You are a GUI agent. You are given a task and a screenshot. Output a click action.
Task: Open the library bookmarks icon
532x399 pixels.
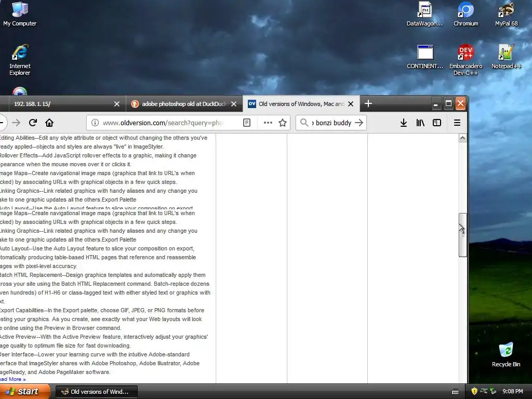click(420, 123)
